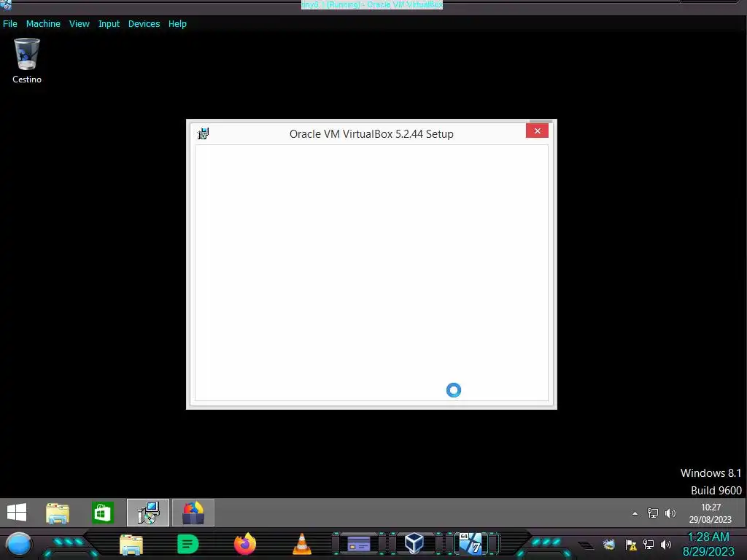Image resolution: width=747 pixels, height=560 pixels.
Task: Launch Firefox from the host taskbar
Action: pyautogui.click(x=245, y=544)
